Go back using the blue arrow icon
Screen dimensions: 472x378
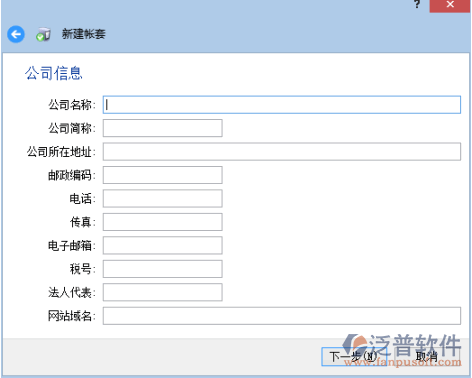coord(16,34)
